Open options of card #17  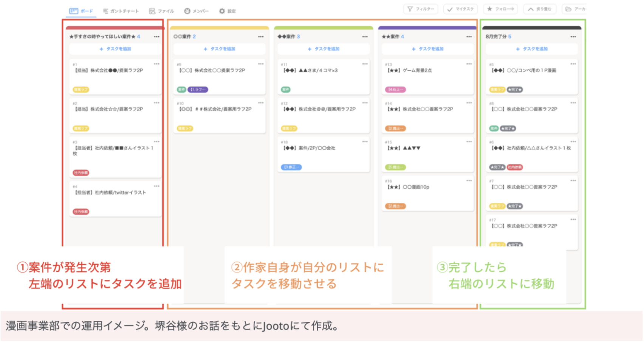[x=573, y=219]
